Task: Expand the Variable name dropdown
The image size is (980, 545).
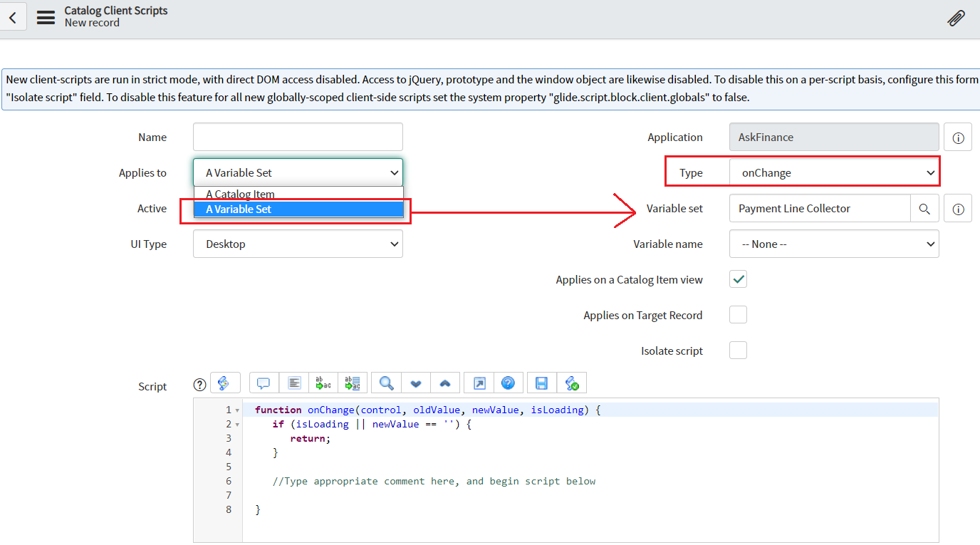Action: [x=833, y=244]
